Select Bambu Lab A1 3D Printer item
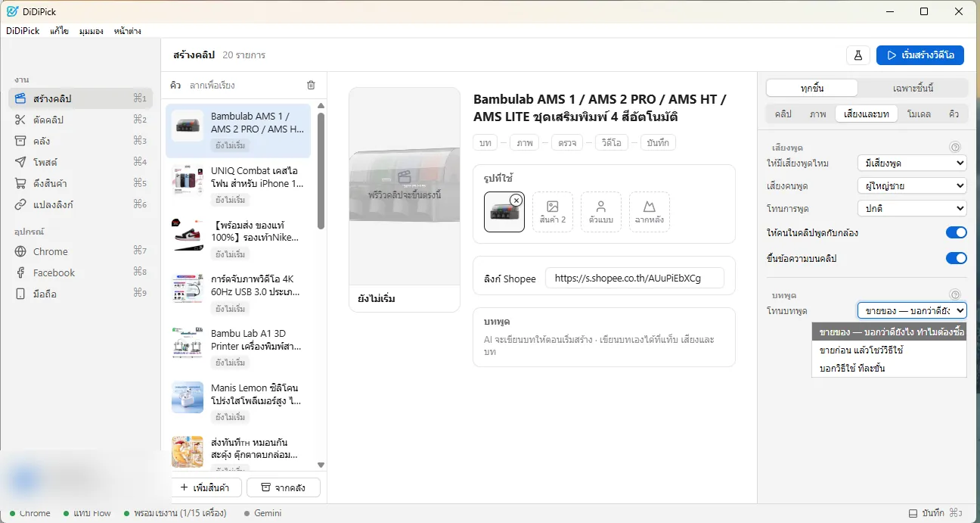Image resolution: width=980 pixels, height=523 pixels. coord(238,347)
